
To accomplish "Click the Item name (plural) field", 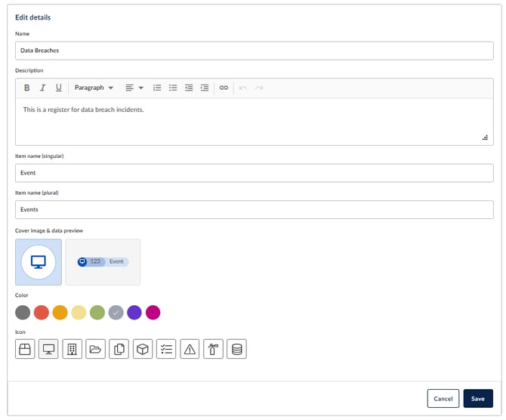I will coord(255,209).
